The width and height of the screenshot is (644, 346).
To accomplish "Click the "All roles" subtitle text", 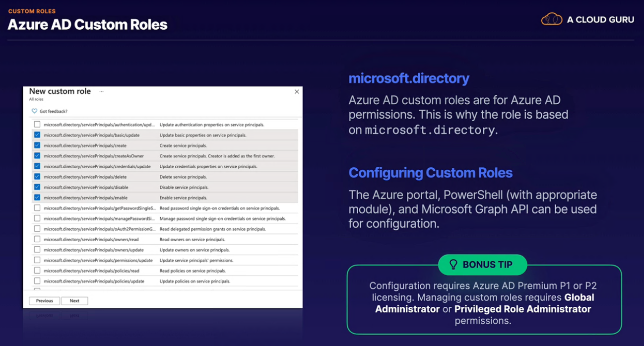I will point(36,99).
